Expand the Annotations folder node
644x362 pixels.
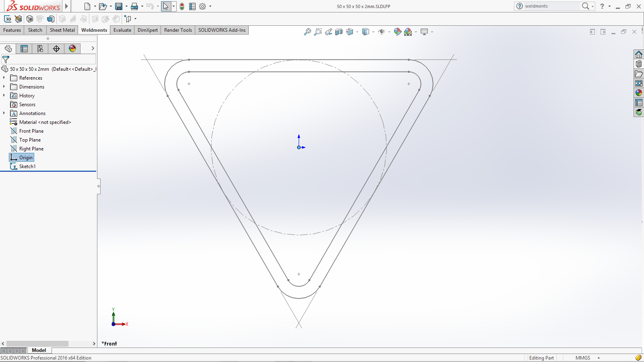[4, 113]
